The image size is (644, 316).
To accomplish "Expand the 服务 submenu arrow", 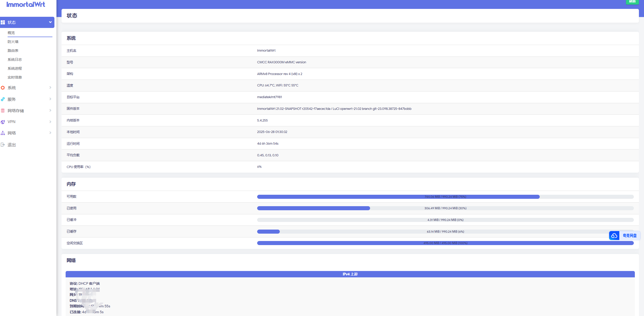I will 50,99.
